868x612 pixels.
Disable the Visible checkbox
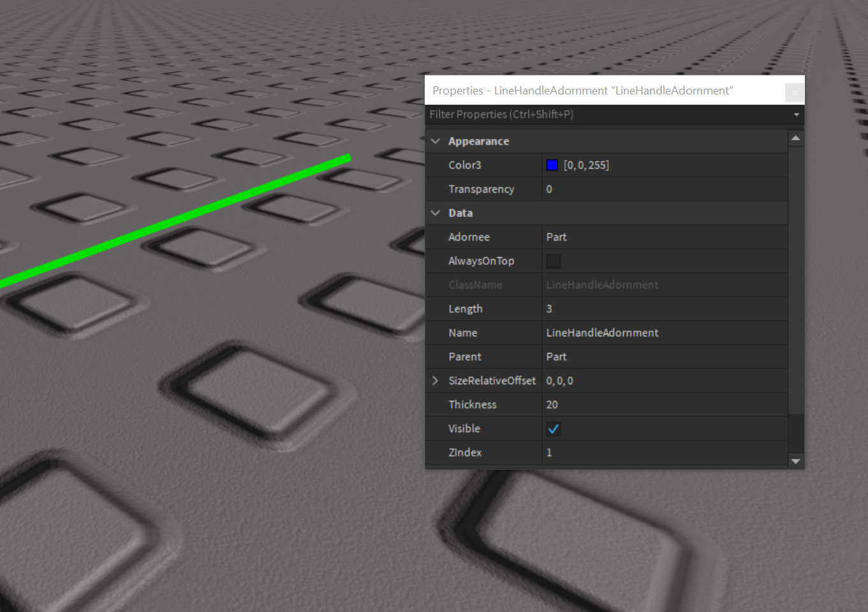coord(553,428)
